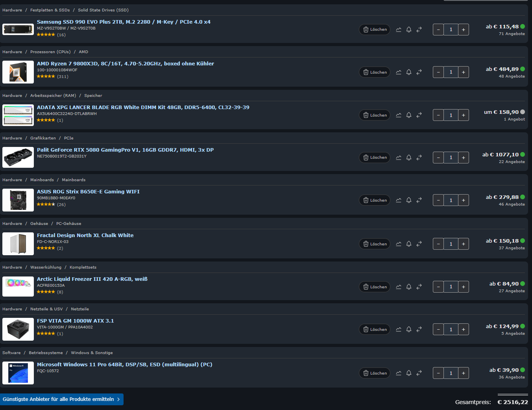Viewport: 532px width, 410px height.
Task: Click bell icon for FSP VITA GM 1000W
Action: click(409, 329)
